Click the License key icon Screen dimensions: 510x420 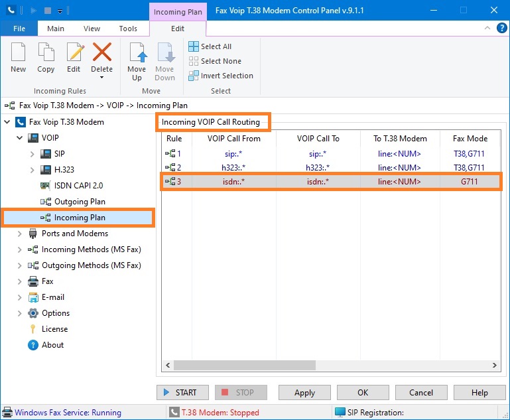pyautogui.click(x=33, y=329)
